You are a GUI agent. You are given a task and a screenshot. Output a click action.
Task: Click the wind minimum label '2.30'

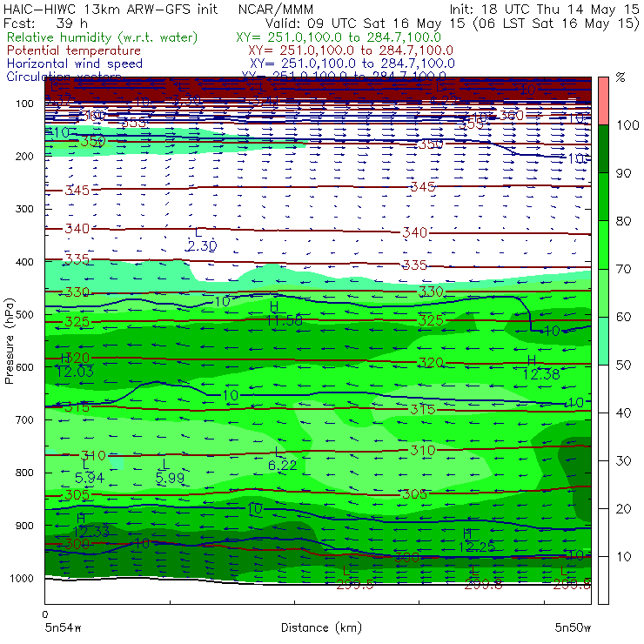click(x=202, y=246)
